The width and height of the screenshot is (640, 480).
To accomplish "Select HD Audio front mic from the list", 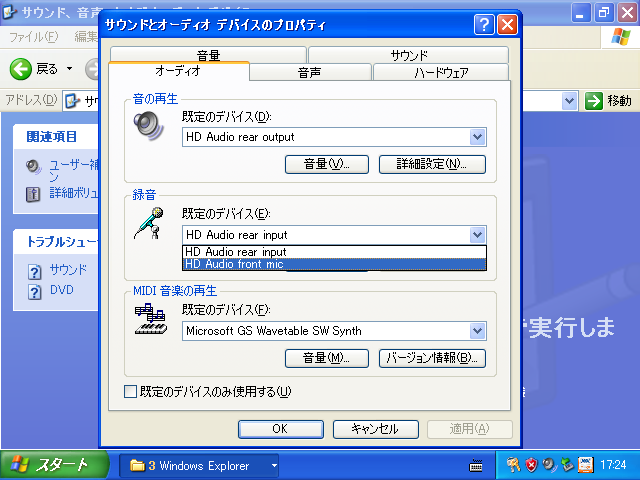I will click(334, 264).
